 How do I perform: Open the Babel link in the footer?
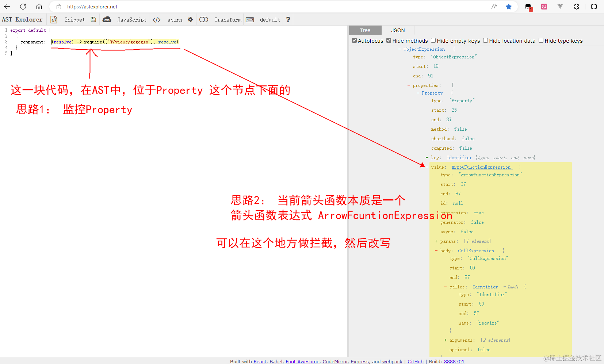[x=276, y=361]
